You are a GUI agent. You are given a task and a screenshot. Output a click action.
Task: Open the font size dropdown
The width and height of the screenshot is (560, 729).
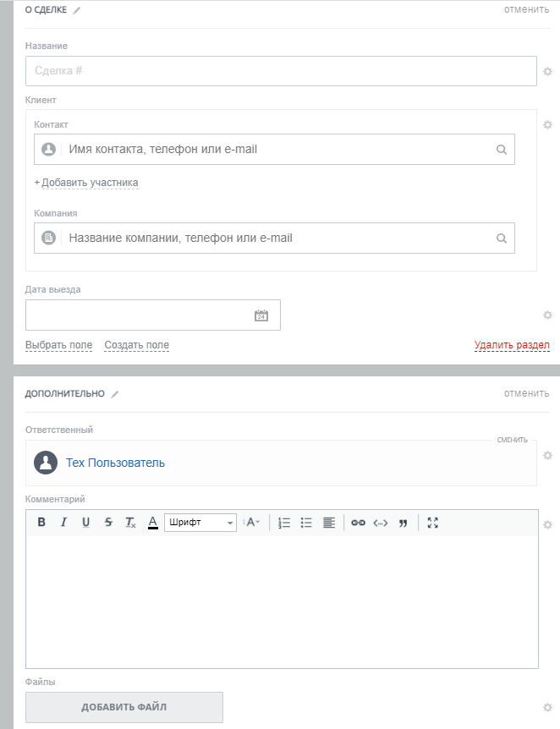(252, 523)
